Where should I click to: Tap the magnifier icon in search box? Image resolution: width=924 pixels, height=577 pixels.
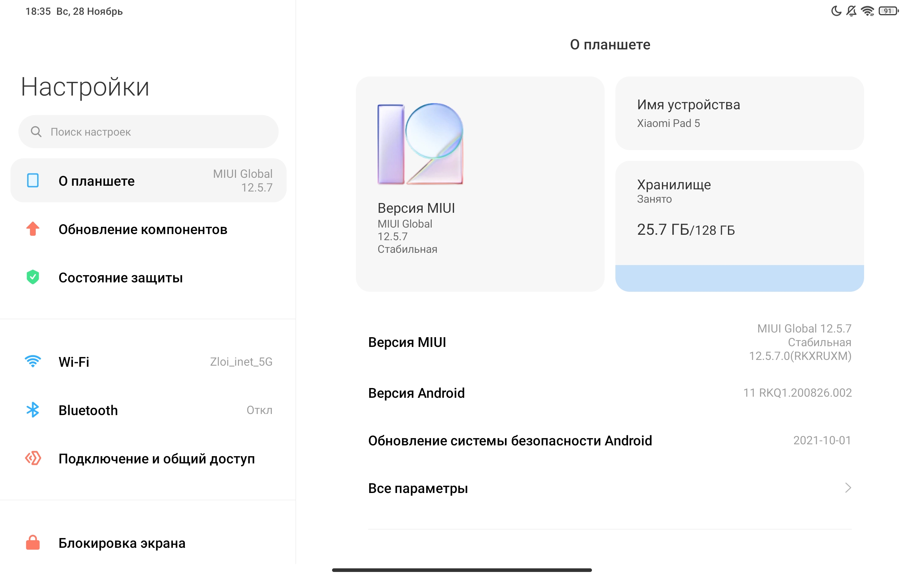(36, 132)
